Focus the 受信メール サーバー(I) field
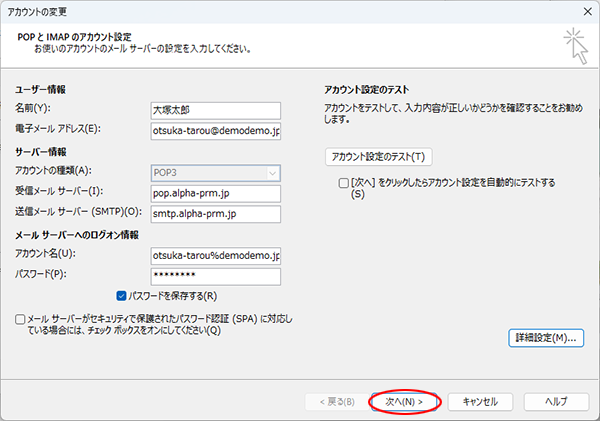This screenshot has height=421, width=600. point(215,193)
